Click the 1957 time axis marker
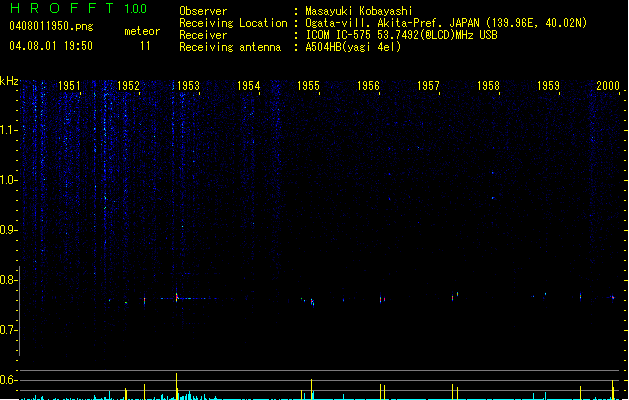The image size is (629, 400). click(x=428, y=85)
